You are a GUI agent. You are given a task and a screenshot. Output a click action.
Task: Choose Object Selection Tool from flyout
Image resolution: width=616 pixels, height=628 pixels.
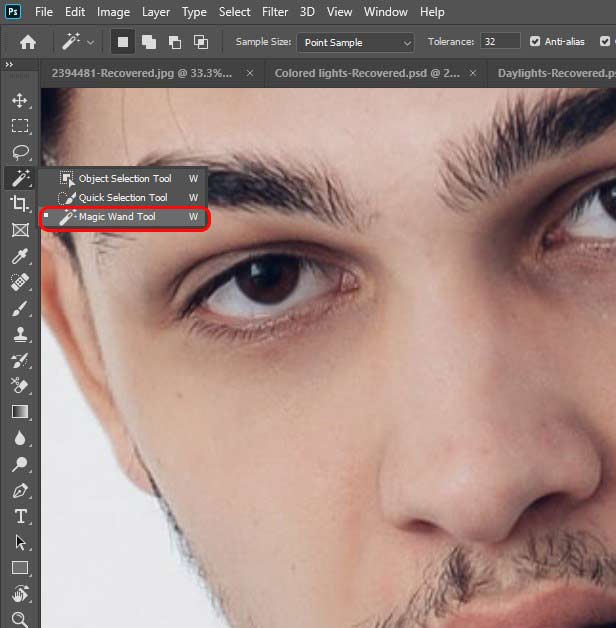coord(124,178)
